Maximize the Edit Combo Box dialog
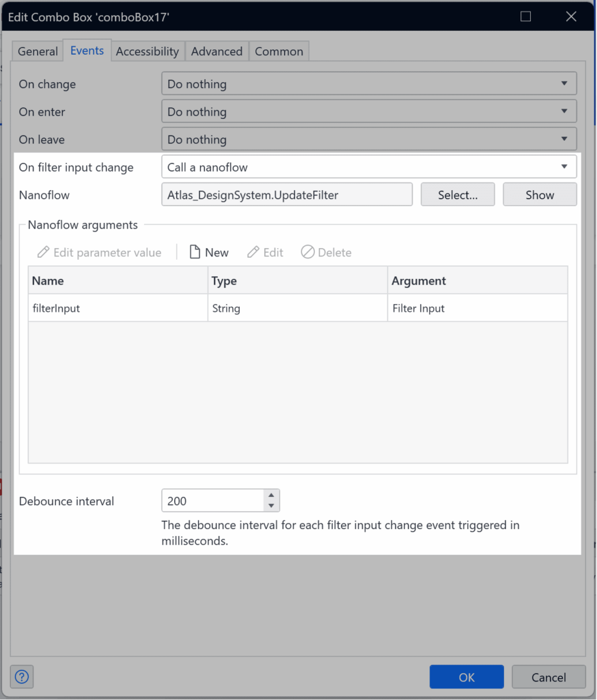This screenshot has width=597, height=700. (525, 16)
